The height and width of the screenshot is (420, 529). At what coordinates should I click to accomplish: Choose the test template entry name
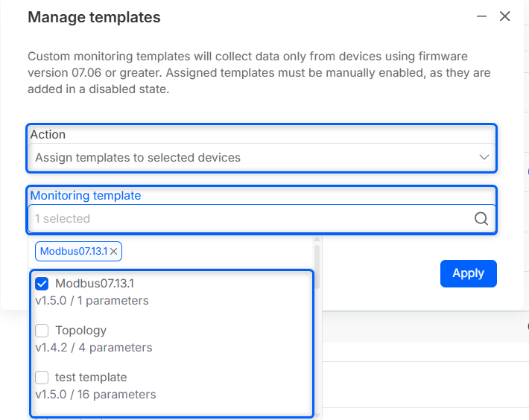[x=91, y=377]
